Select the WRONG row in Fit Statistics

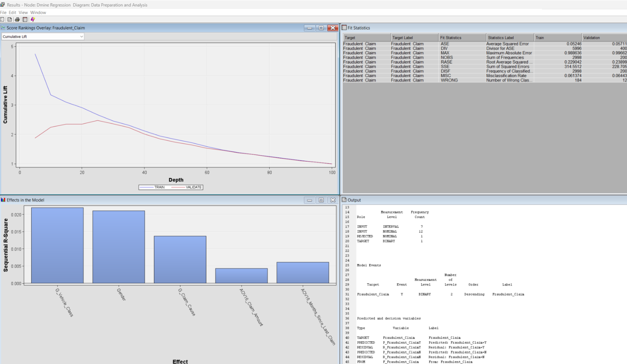485,80
